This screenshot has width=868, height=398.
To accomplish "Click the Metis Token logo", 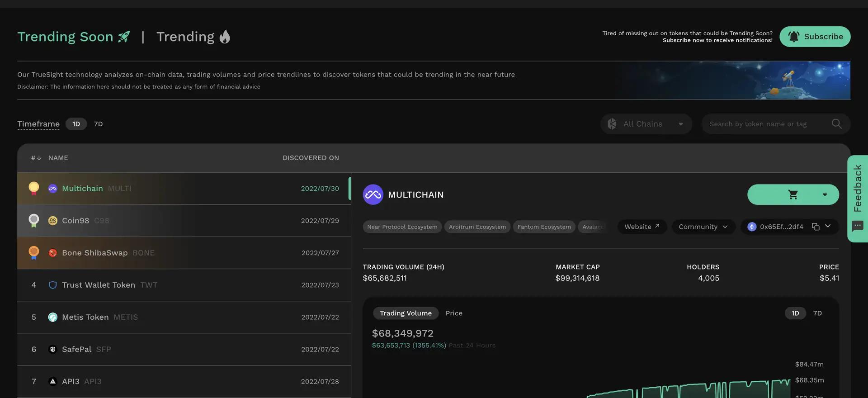I will tap(53, 317).
